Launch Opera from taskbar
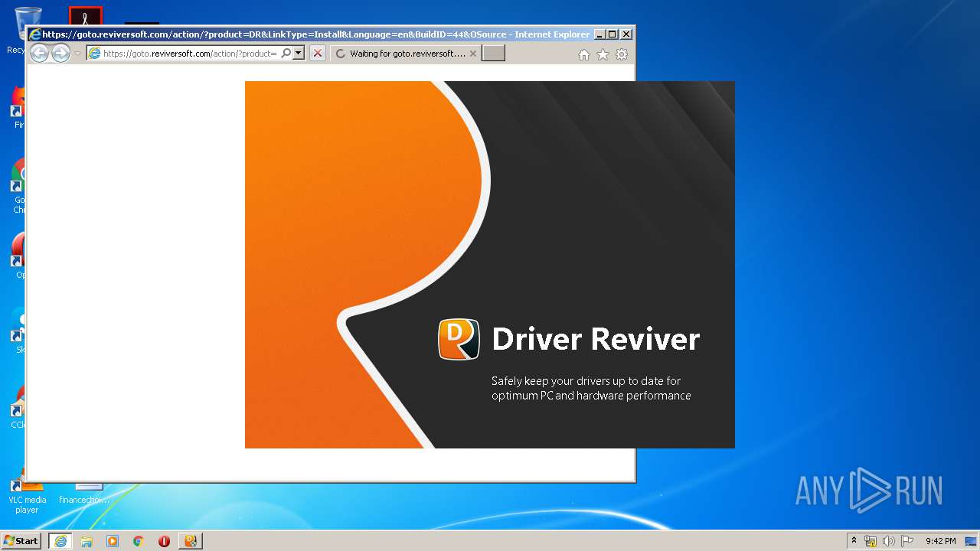Viewport: 980px width, 551px height. (164, 541)
